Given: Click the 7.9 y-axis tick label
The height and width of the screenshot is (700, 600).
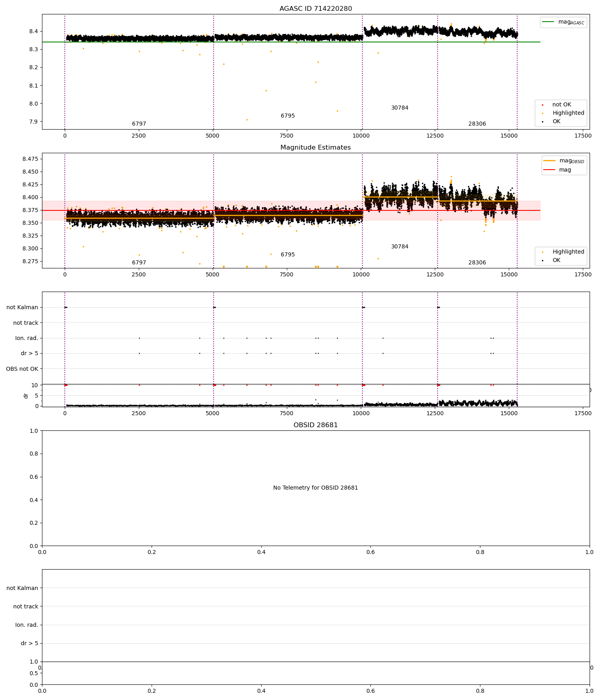Looking at the screenshot, I should tap(33, 122).
